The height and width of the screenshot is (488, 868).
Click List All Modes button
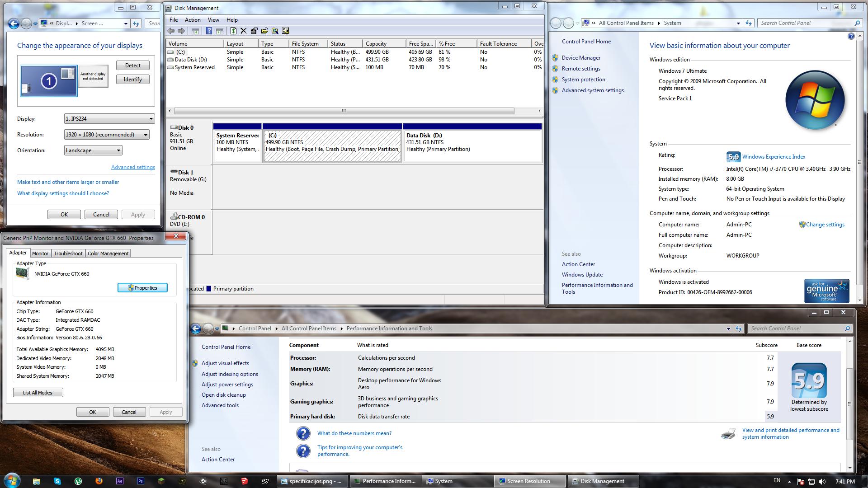click(38, 393)
